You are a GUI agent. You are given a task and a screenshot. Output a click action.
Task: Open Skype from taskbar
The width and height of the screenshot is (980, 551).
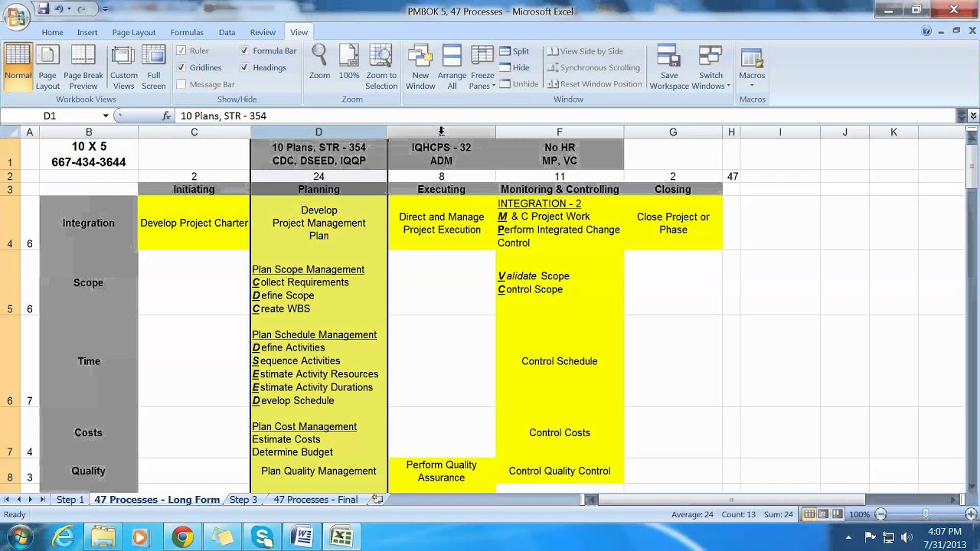[262, 536]
